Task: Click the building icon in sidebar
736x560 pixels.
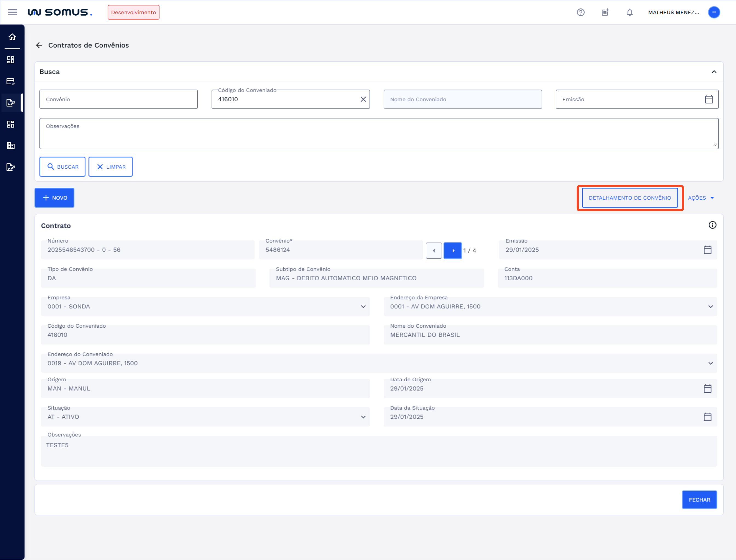Action: click(11, 146)
